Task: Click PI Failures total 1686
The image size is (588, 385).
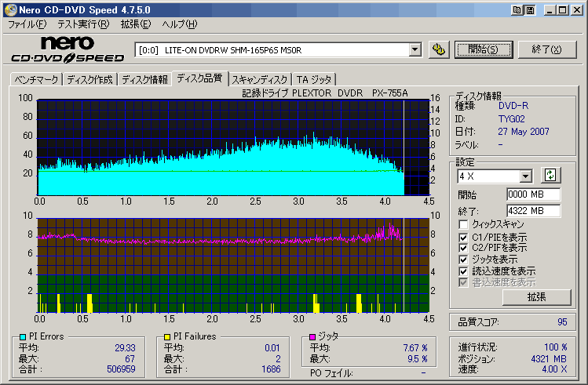Action: (271, 369)
